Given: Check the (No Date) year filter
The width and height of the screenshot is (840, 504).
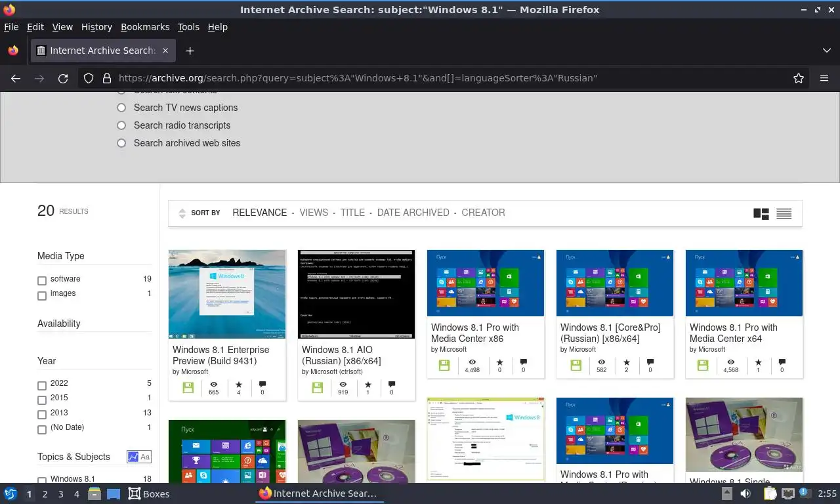Looking at the screenshot, I should pyautogui.click(x=42, y=429).
